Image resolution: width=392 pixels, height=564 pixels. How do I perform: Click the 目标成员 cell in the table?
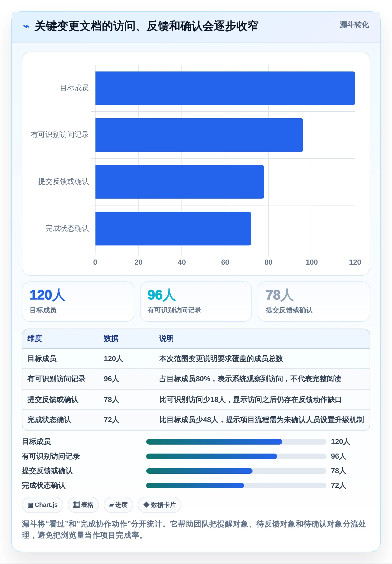(x=42, y=359)
